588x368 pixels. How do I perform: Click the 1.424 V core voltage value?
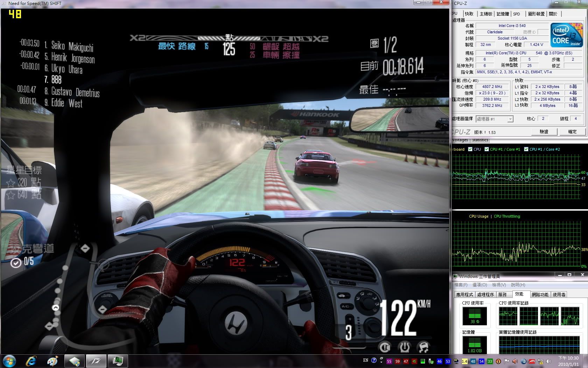[x=537, y=45]
